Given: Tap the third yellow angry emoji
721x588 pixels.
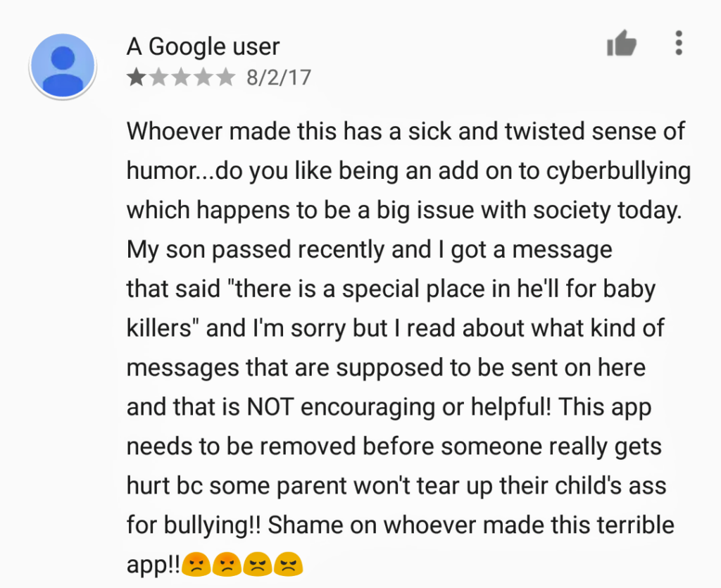Looking at the screenshot, I should coord(258,563).
